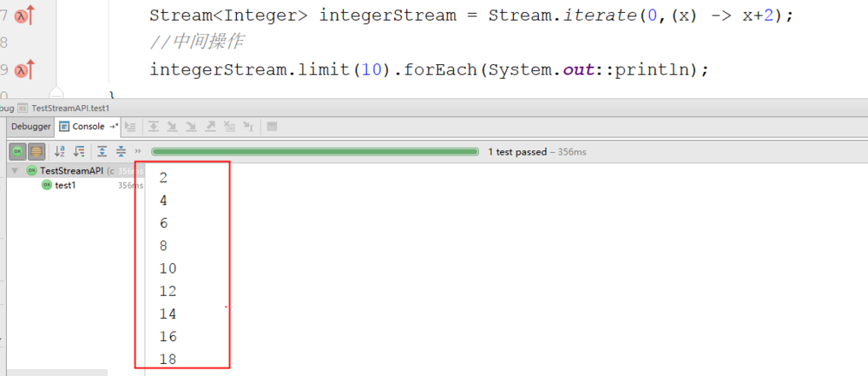
Task: Toggle the green show-passed tests filter
Action: point(17,151)
